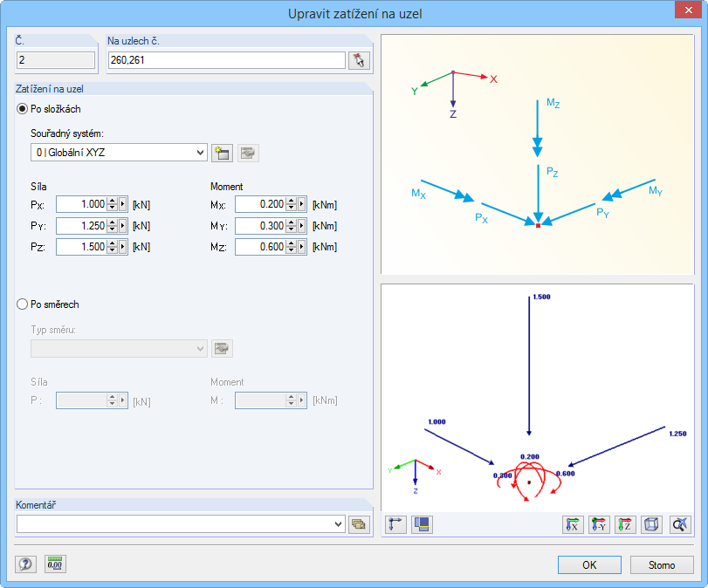Click the zoom show all icon
708x588 pixels.
pyautogui.click(x=680, y=525)
